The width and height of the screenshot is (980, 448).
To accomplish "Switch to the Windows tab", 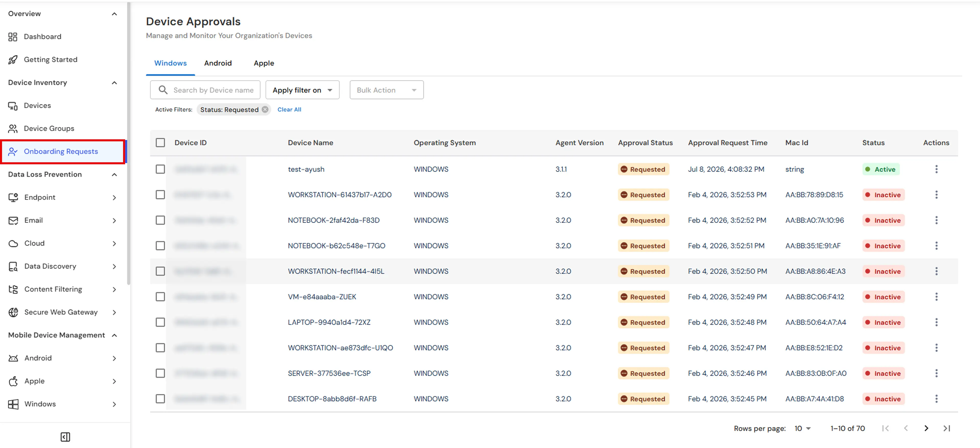I will point(170,63).
